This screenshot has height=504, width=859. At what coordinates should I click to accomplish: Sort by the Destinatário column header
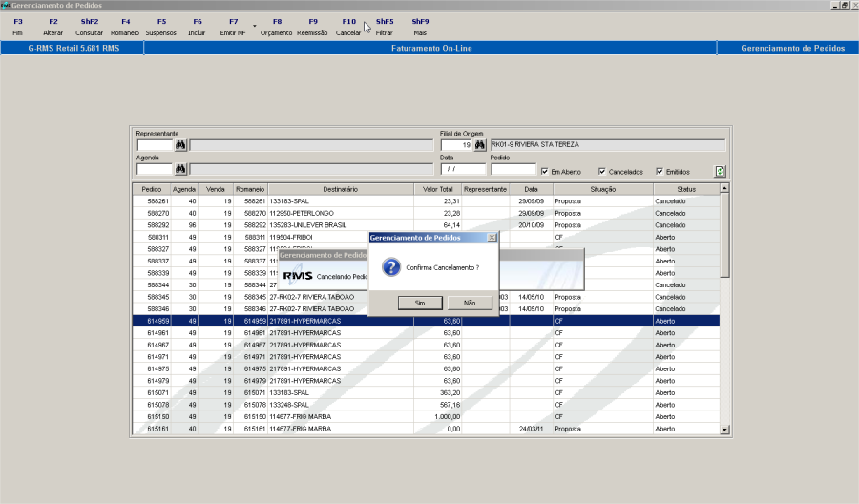340,190
